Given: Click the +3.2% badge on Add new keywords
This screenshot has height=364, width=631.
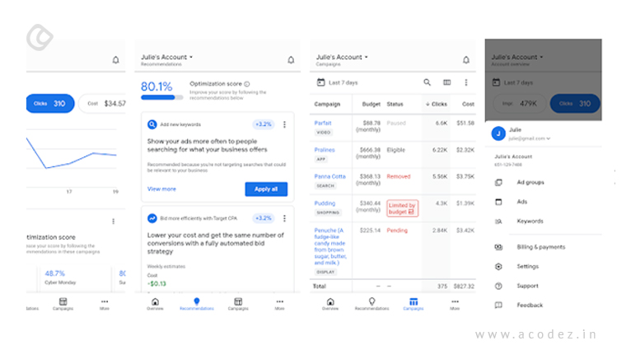Looking at the screenshot, I should pyautogui.click(x=263, y=124).
